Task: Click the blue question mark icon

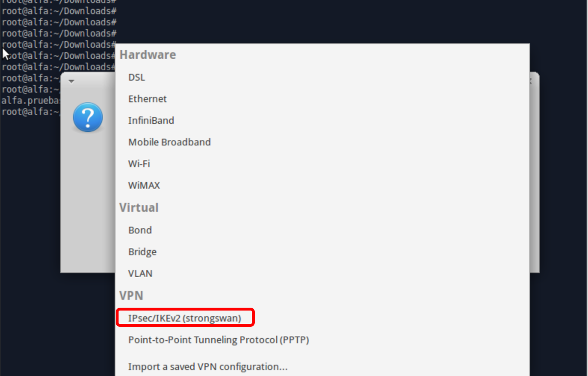Action: click(88, 117)
